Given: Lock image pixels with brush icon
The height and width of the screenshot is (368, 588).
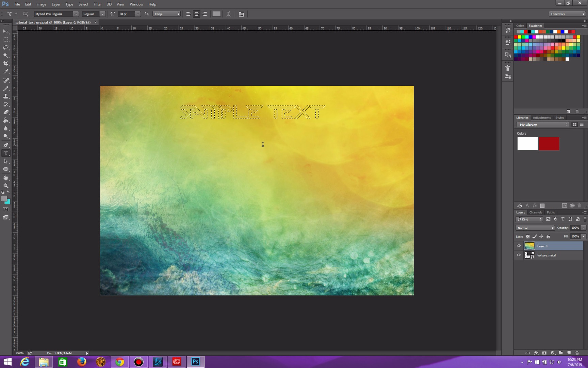Looking at the screenshot, I should (x=535, y=236).
